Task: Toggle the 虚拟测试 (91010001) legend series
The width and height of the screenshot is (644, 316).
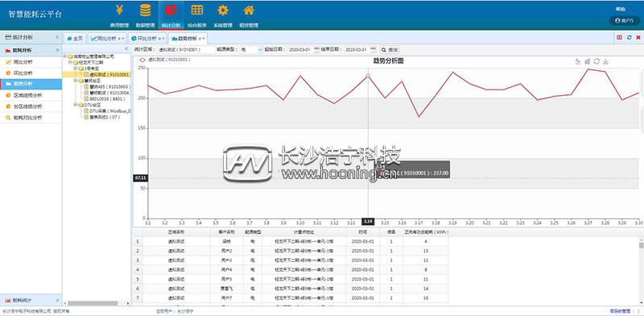Action: [165, 60]
